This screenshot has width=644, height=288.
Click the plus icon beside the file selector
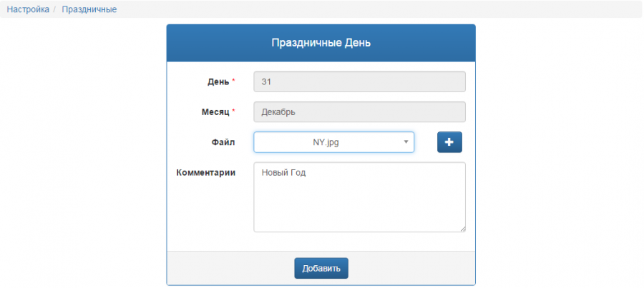coord(449,142)
